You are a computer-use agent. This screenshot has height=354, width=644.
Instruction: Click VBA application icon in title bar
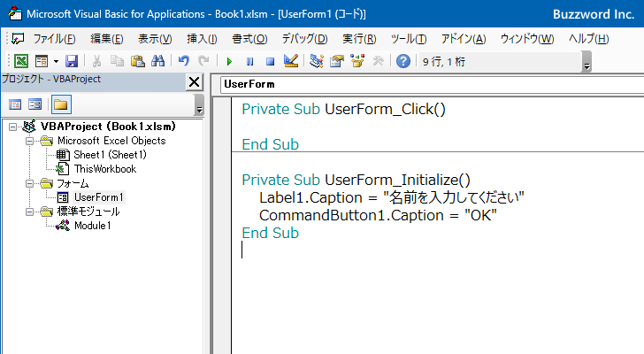point(15,13)
